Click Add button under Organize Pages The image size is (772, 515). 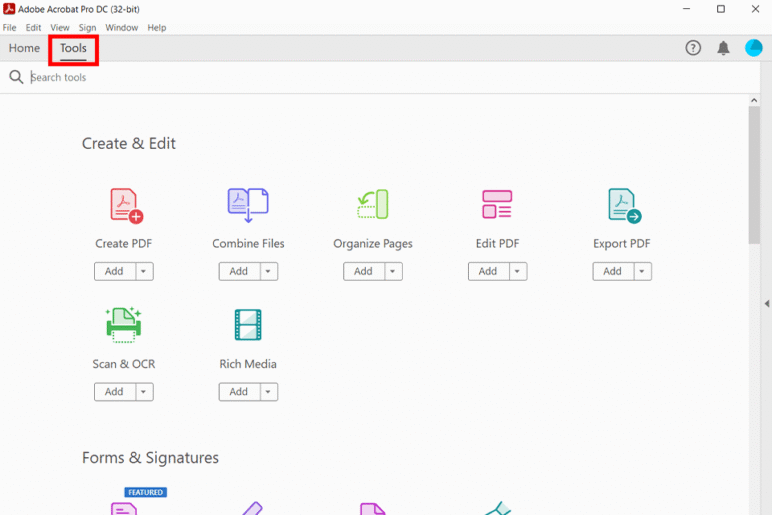click(x=363, y=271)
